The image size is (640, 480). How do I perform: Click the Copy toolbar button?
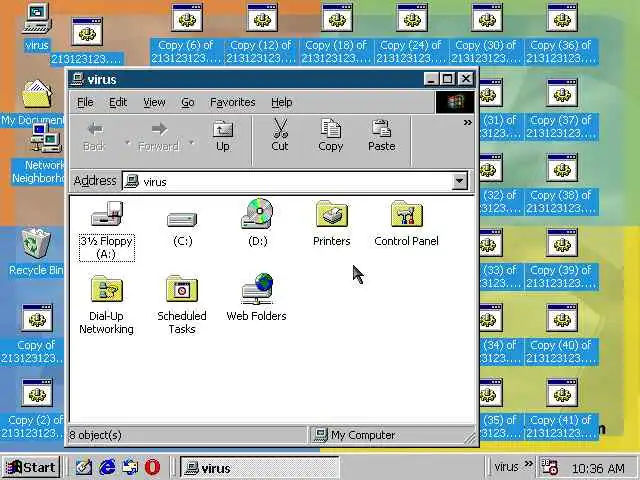coord(331,136)
